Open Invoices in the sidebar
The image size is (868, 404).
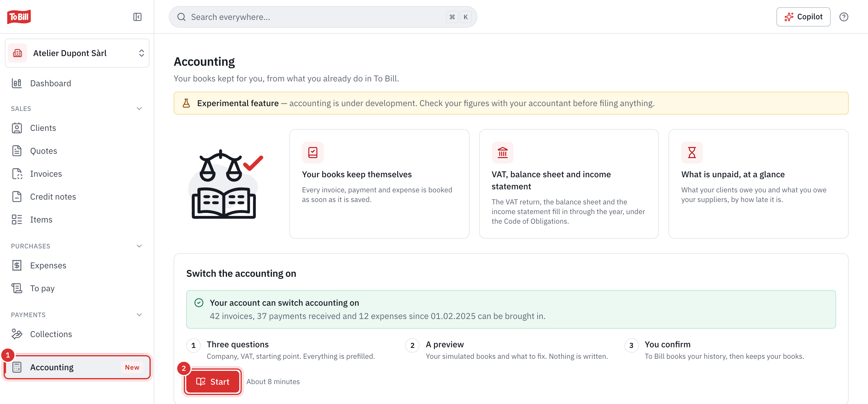click(x=77, y=174)
